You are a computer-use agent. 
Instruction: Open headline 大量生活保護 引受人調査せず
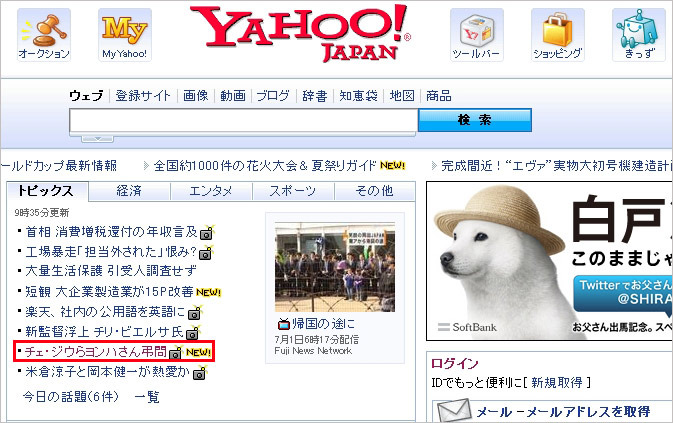coord(111,271)
